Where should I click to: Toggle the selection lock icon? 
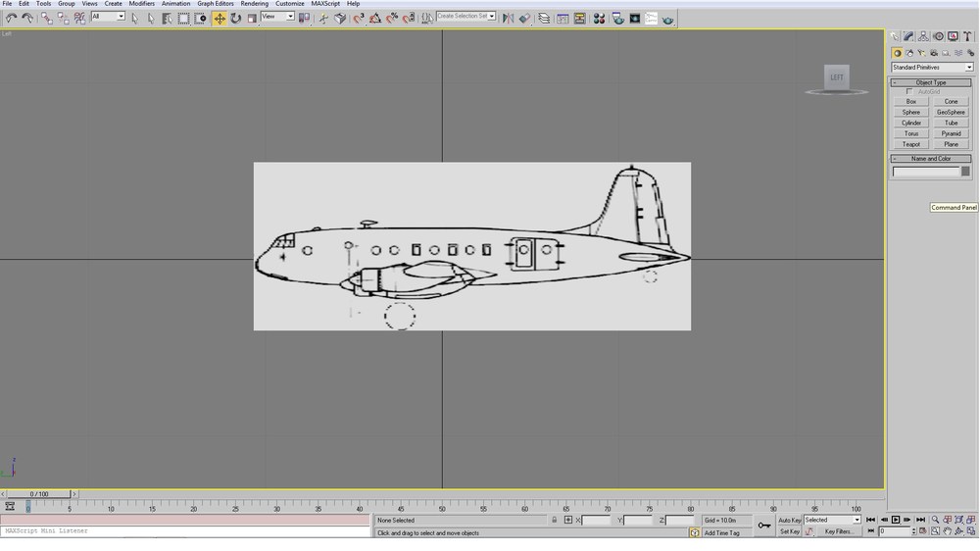pyautogui.click(x=554, y=520)
